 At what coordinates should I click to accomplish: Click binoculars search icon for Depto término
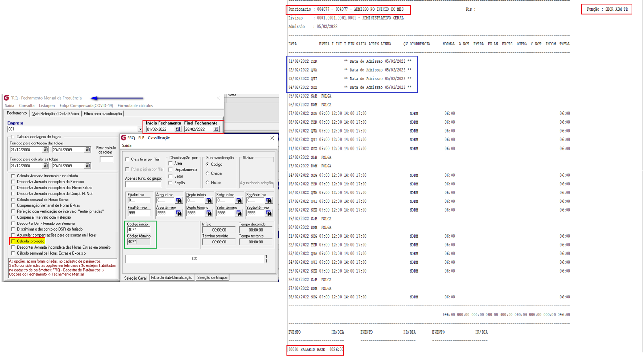tap(209, 213)
